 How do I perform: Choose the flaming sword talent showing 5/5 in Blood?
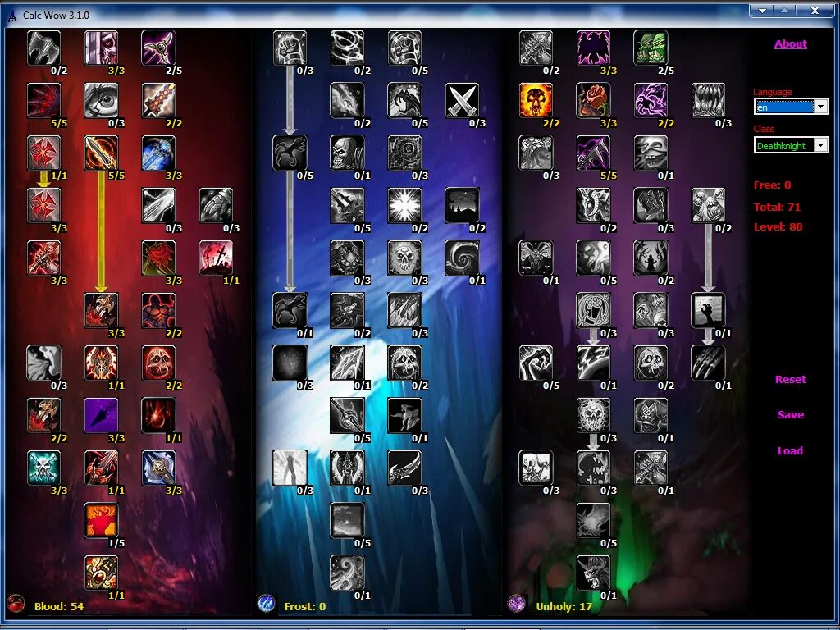pos(101,153)
